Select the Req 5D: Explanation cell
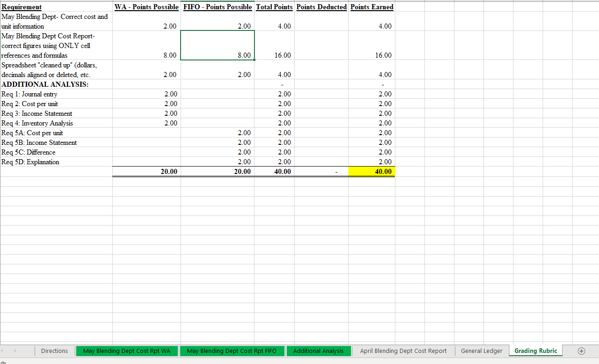The width and height of the screenshot is (599, 364). pos(56,162)
